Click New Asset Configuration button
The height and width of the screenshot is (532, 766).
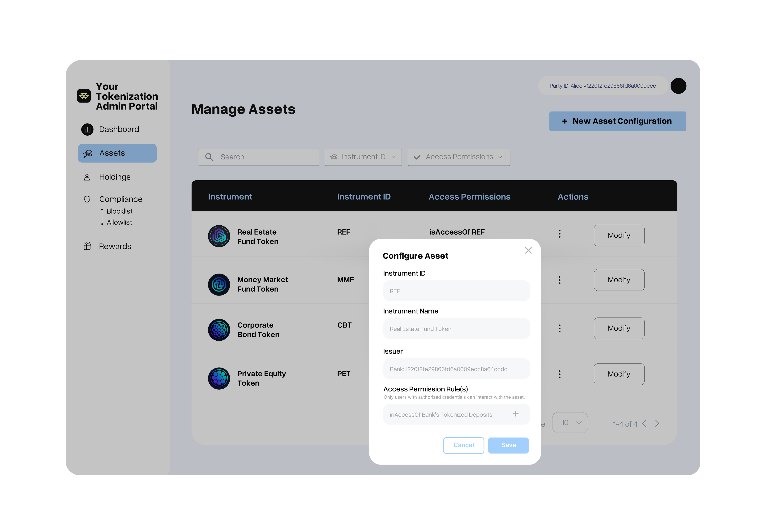coord(617,121)
